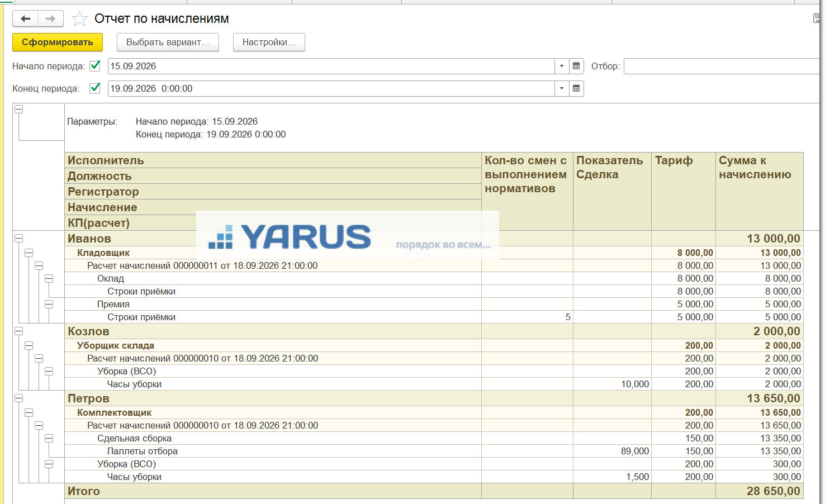Select the Исполнитель header cell
The image size is (825, 504).
[x=273, y=160]
